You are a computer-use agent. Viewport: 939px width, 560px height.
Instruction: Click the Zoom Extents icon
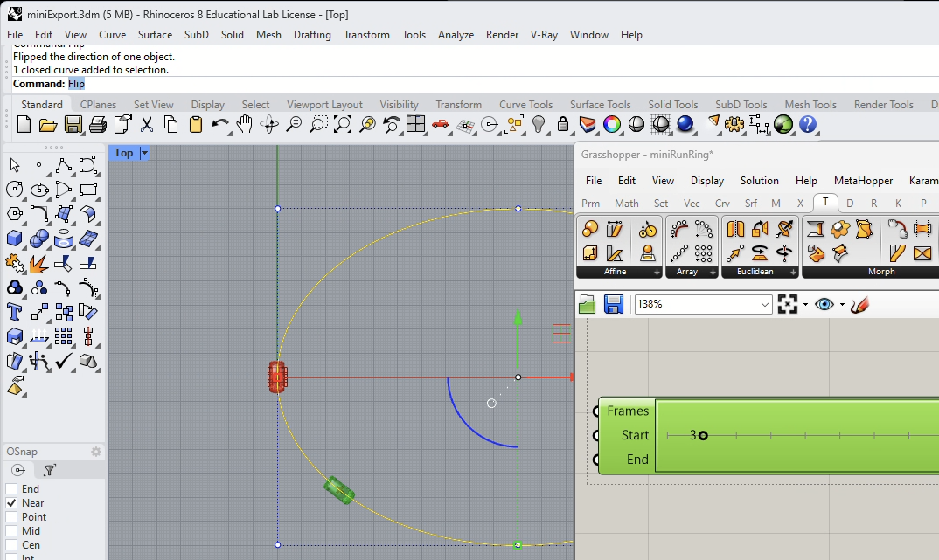pyautogui.click(x=343, y=124)
